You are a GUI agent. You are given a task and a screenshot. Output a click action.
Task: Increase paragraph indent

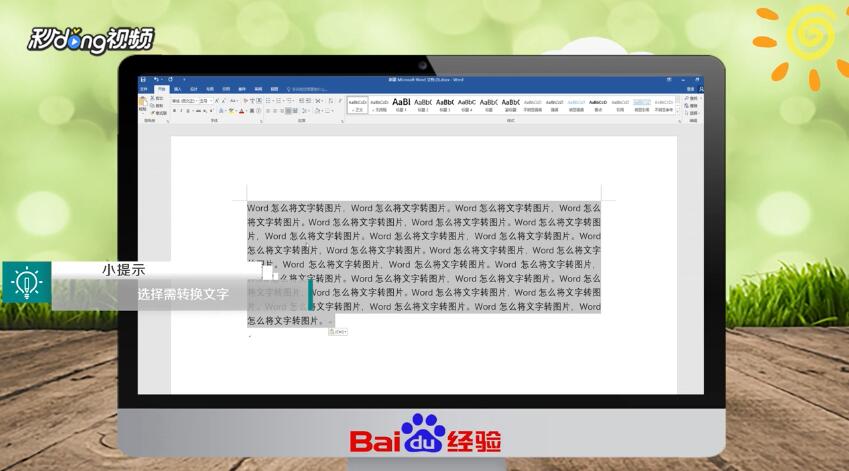308,101
